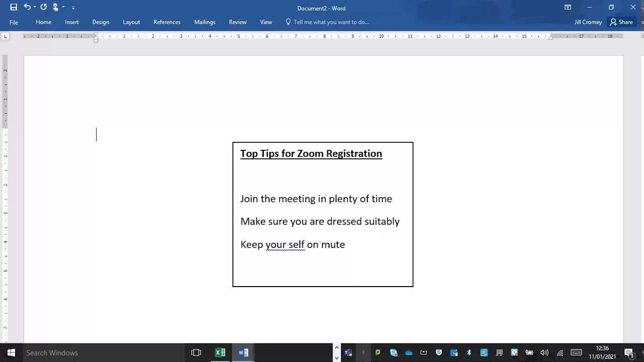Click the line Join the meeting in plenty of time

tap(316, 199)
